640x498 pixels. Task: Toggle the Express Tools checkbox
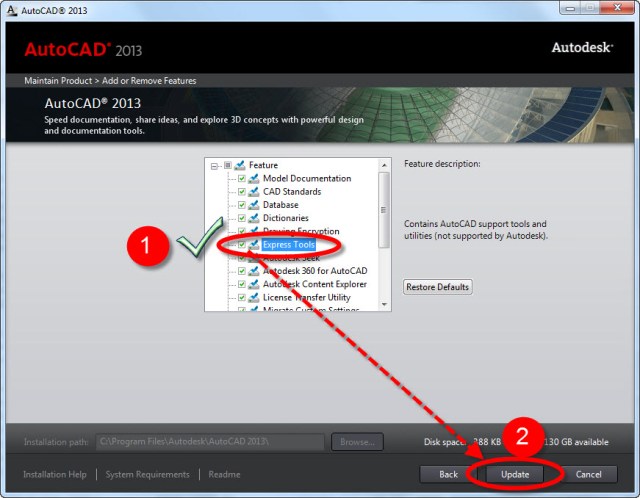tap(242, 244)
